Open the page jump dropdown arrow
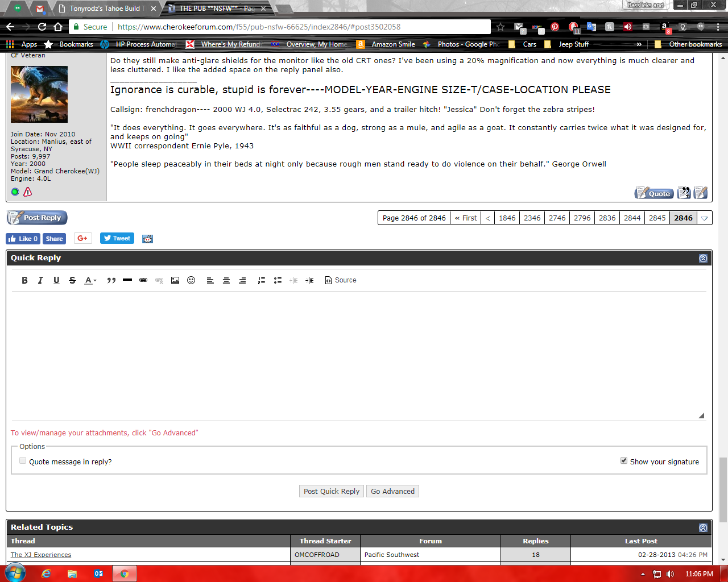 (705, 218)
